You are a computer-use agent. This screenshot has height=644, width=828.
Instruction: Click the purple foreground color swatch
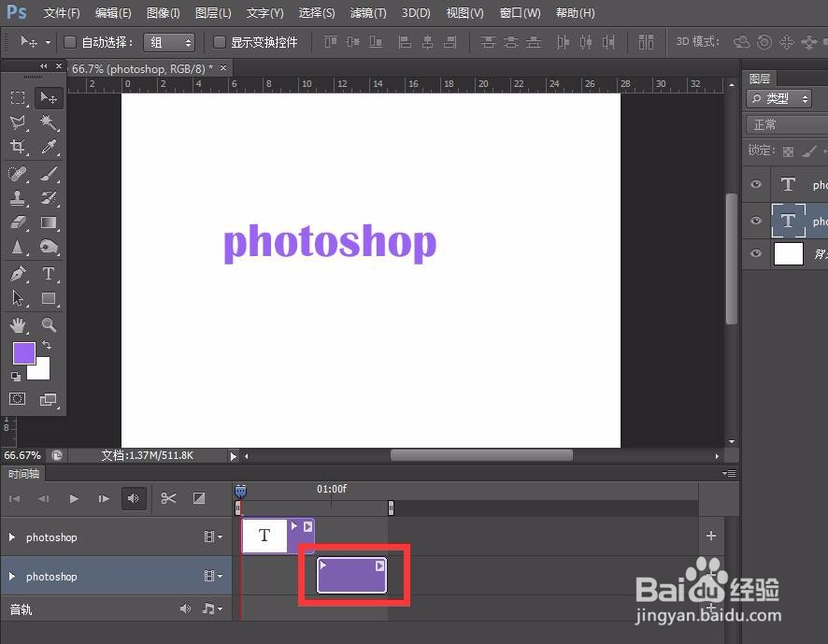tap(23, 353)
